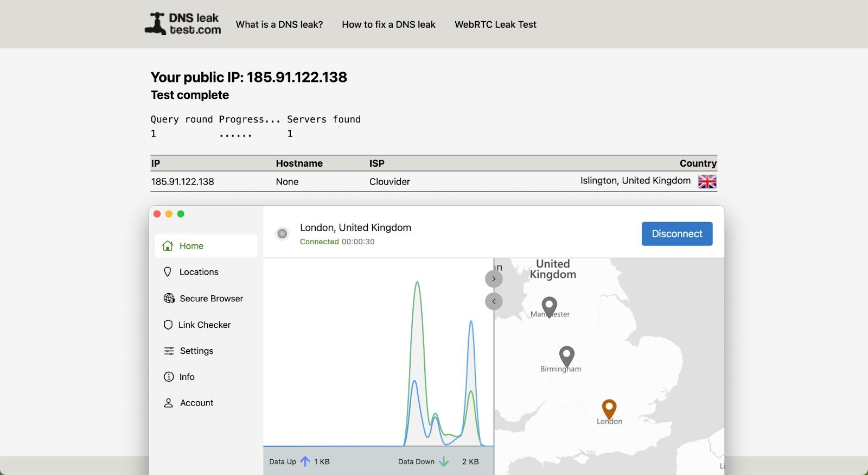868x475 pixels.
Task: Open 'How to fix a DNS leak' link
Action: [x=388, y=24]
